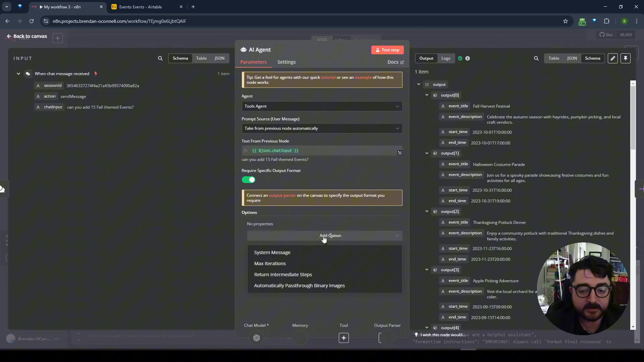This screenshot has width=644, height=362.
Task: Collapse the output[4] item
Action: coord(427,328)
